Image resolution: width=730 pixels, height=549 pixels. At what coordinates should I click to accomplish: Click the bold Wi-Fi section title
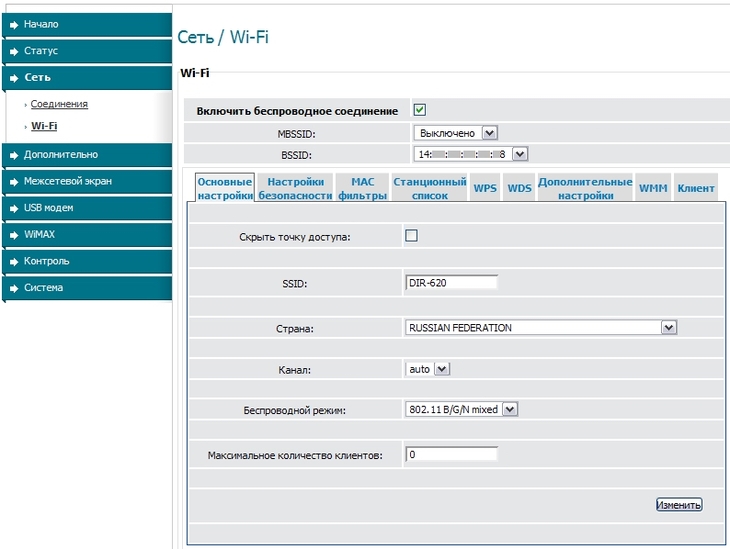pyautogui.click(x=195, y=73)
